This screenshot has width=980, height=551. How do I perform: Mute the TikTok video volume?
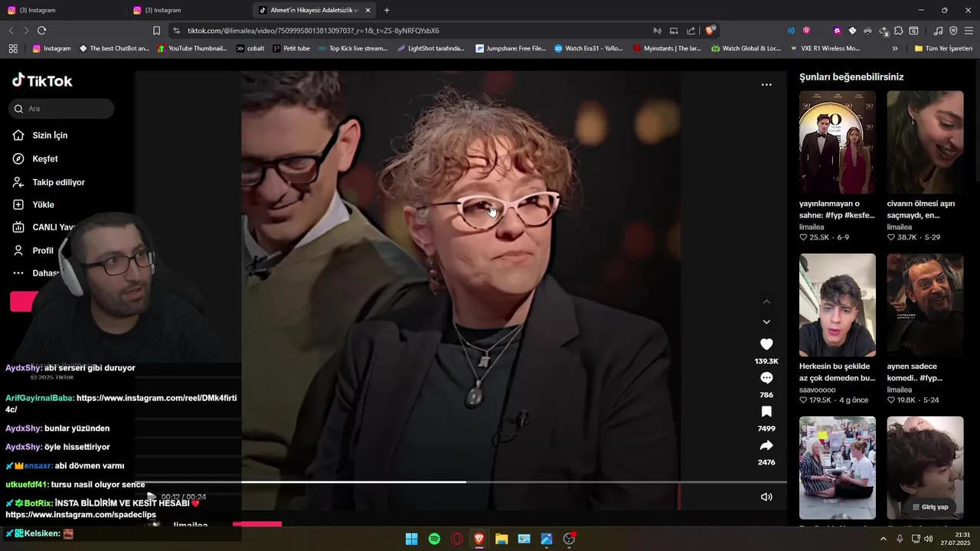(x=766, y=497)
